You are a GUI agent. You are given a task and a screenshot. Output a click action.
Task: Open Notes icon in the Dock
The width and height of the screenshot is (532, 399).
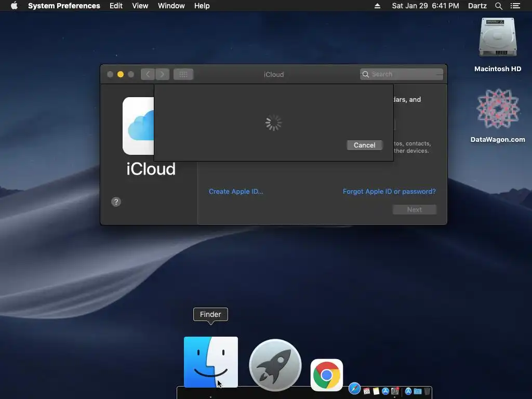tap(376, 391)
